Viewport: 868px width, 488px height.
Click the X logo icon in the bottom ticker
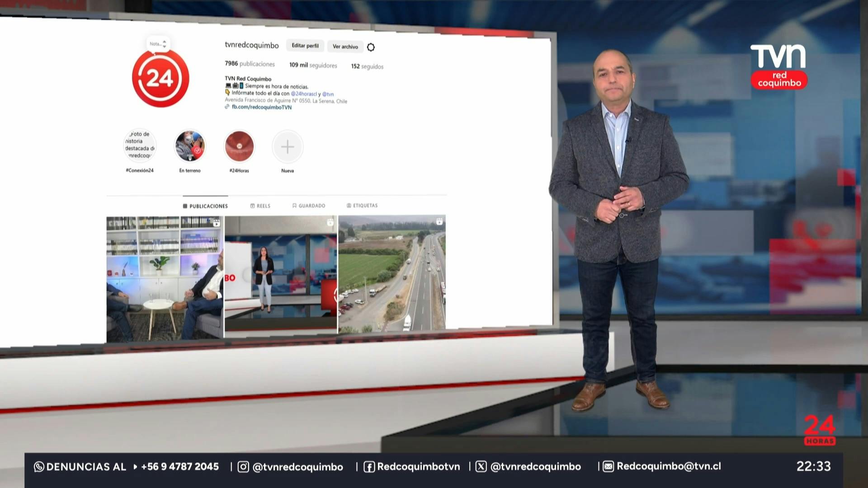tap(481, 466)
